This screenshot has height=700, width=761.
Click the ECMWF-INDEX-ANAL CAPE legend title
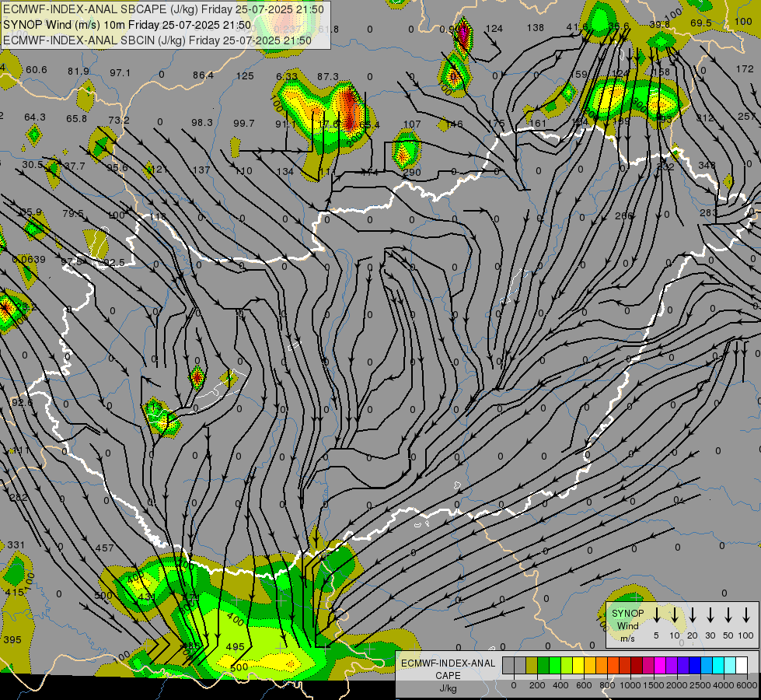448,669
